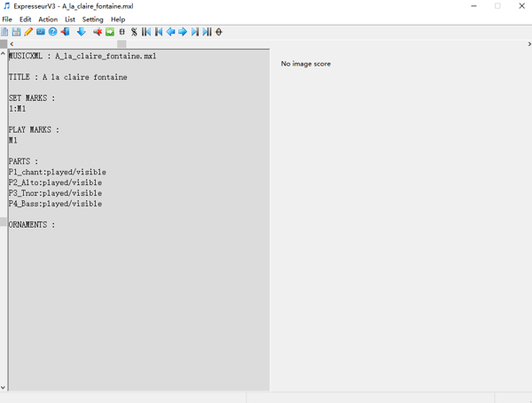The height and width of the screenshot is (403, 532).
Task: Step back with the blue left arrow
Action: pos(171,32)
